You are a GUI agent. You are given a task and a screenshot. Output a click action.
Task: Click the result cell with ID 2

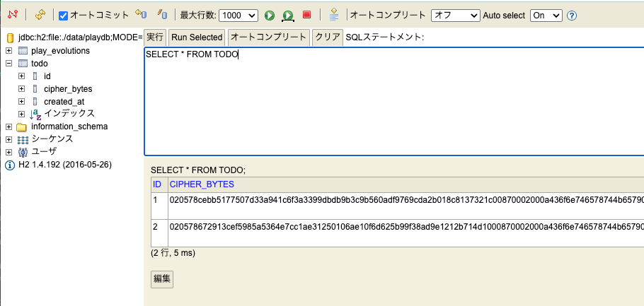[x=159, y=233]
